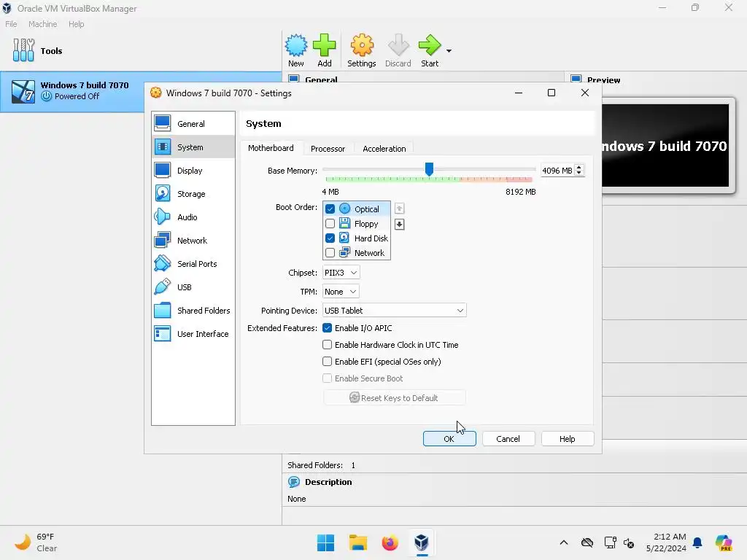Click network status icon in tray

(611, 542)
